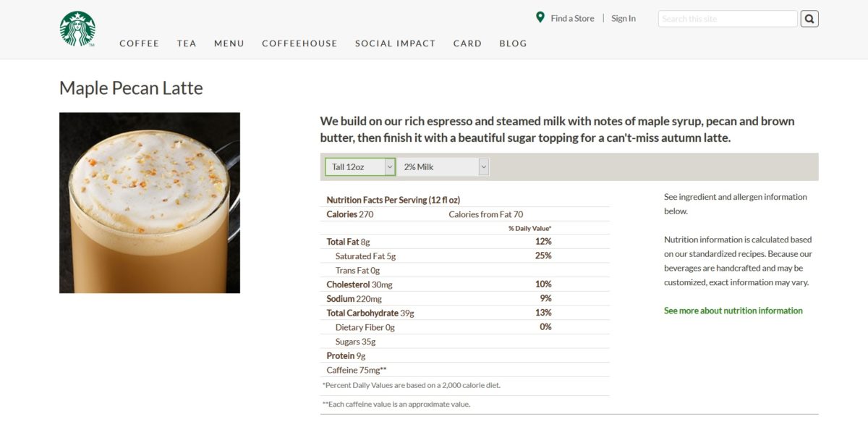Open See more about nutrition information
The width and height of the screenshot is (868, 422).
[x=733, y=311]
